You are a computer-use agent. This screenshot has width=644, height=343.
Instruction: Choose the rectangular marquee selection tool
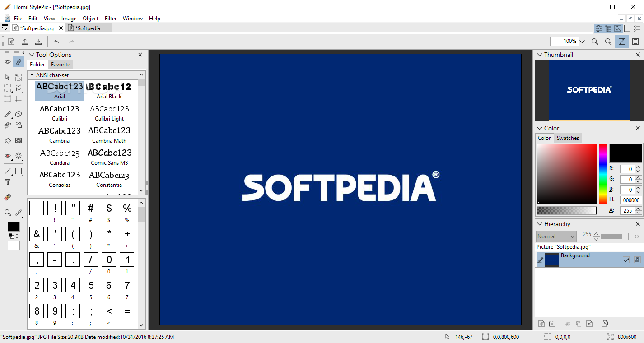pos(8,88)
